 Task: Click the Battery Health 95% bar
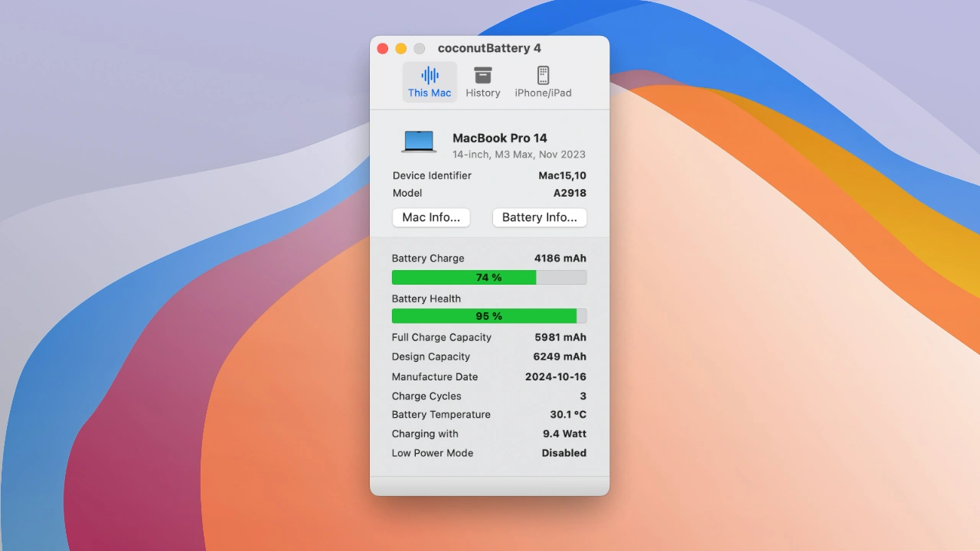pos(488,316)
